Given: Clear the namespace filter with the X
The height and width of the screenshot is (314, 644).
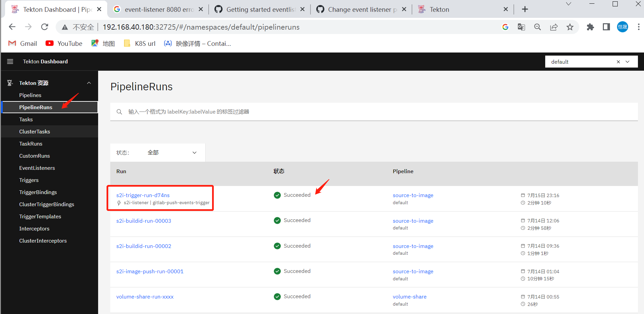Looking at the screenshot, I should point(618,62).
